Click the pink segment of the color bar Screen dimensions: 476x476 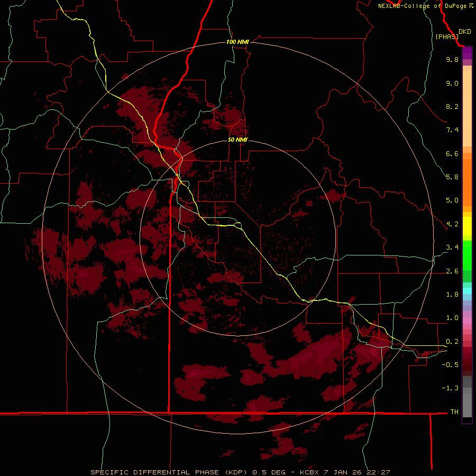pos(467,321)
